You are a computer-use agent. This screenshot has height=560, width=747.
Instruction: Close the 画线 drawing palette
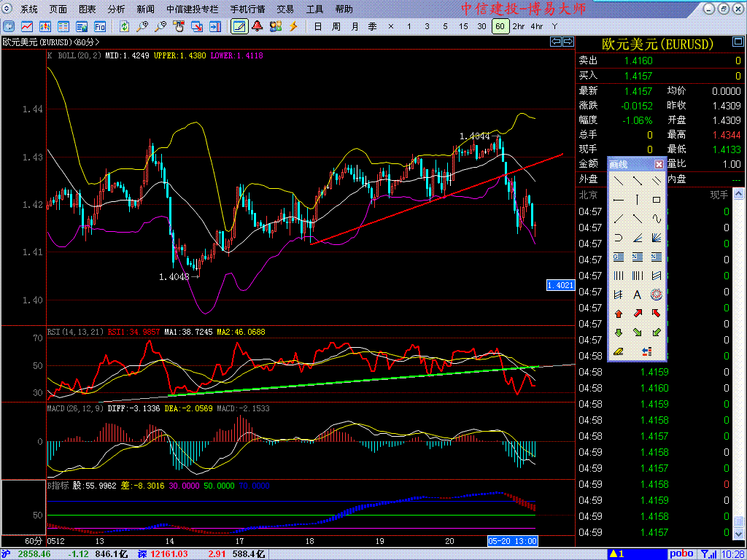pos(659,165)
